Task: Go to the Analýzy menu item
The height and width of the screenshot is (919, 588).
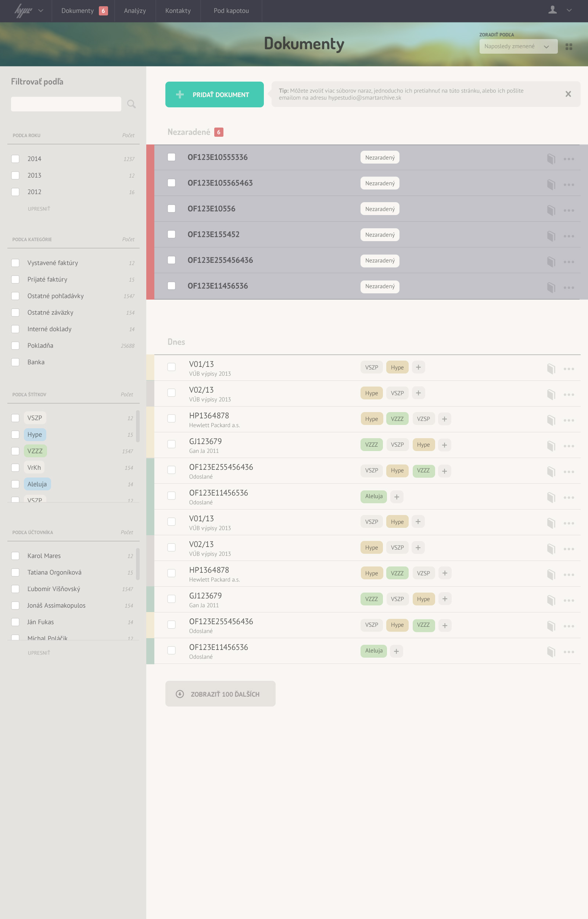Action: 135,11
